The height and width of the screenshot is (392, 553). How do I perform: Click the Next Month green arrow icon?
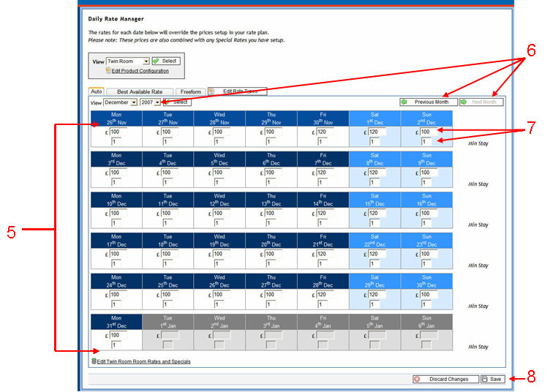coord(464,102)
